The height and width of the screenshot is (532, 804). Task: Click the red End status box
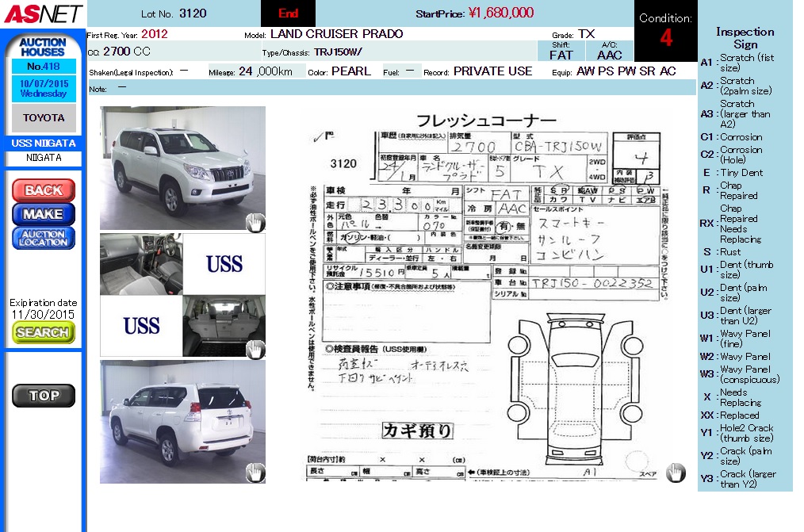point(288,13)
